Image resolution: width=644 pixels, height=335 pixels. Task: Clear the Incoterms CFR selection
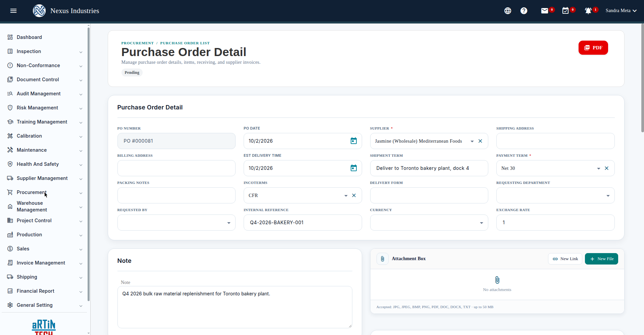pos(354,195)
